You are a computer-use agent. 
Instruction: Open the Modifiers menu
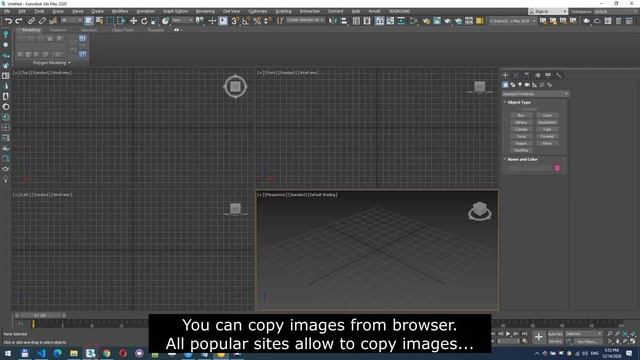pos(120,11)
